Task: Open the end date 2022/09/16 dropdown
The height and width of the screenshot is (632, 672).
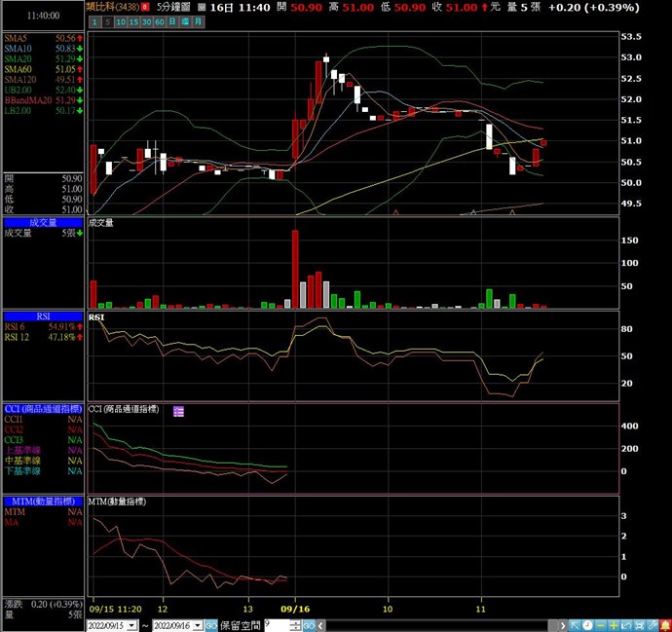Action: tap(198, 624)
